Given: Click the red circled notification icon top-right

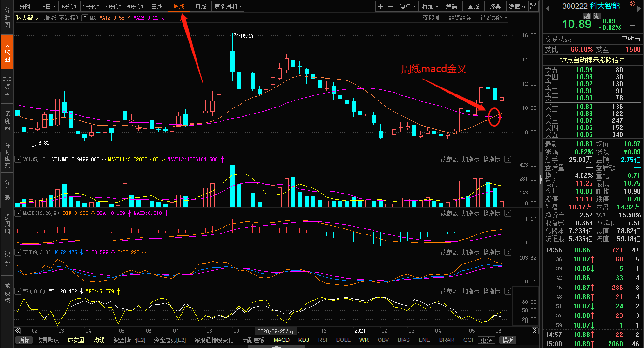Looking at the screenshot, I should (632, 4).
